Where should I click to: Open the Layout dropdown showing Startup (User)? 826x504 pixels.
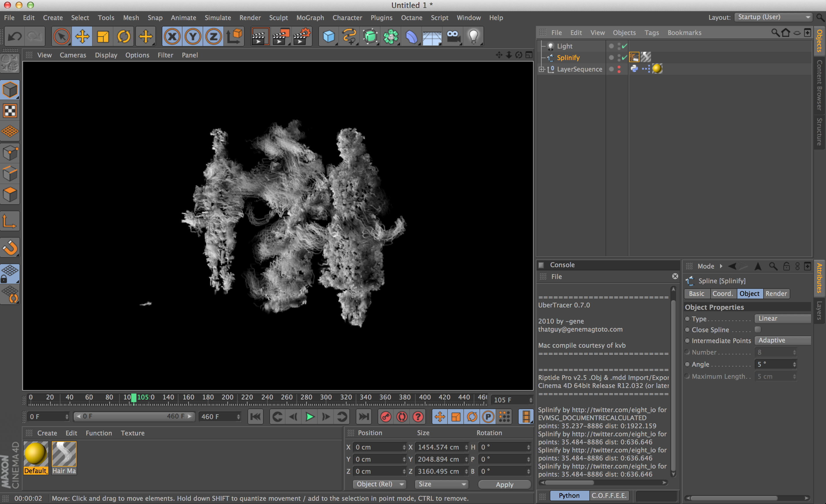[773, 17]
